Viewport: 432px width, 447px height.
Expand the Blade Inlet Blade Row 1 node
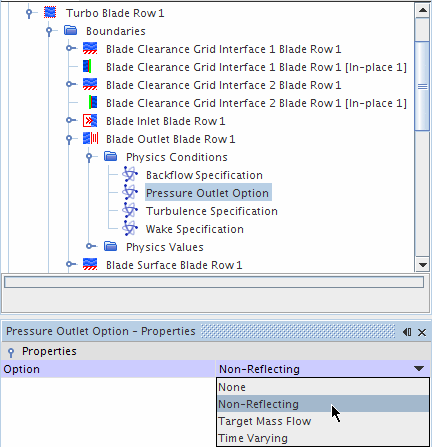[69, 121]
